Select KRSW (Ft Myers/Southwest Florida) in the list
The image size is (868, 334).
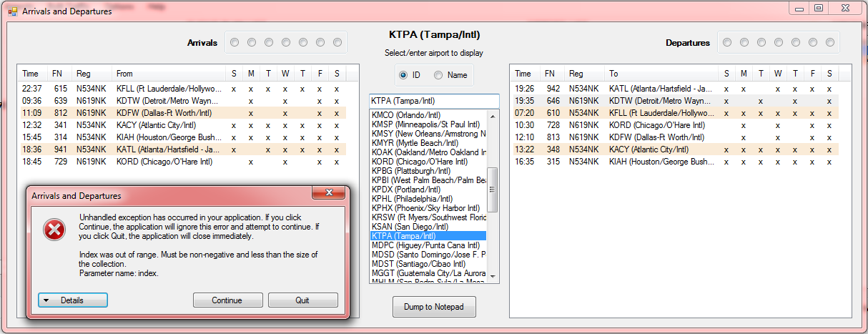(428, 217)
